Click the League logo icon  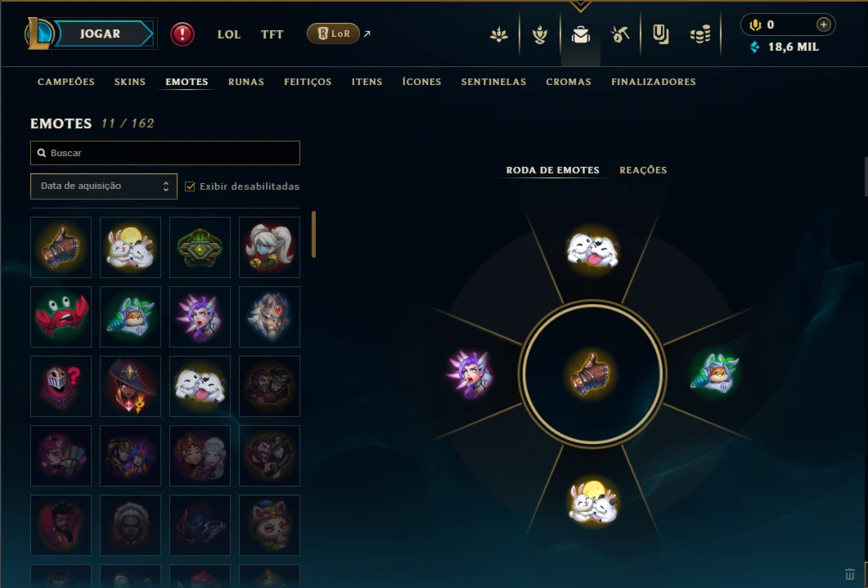(38, 34)
